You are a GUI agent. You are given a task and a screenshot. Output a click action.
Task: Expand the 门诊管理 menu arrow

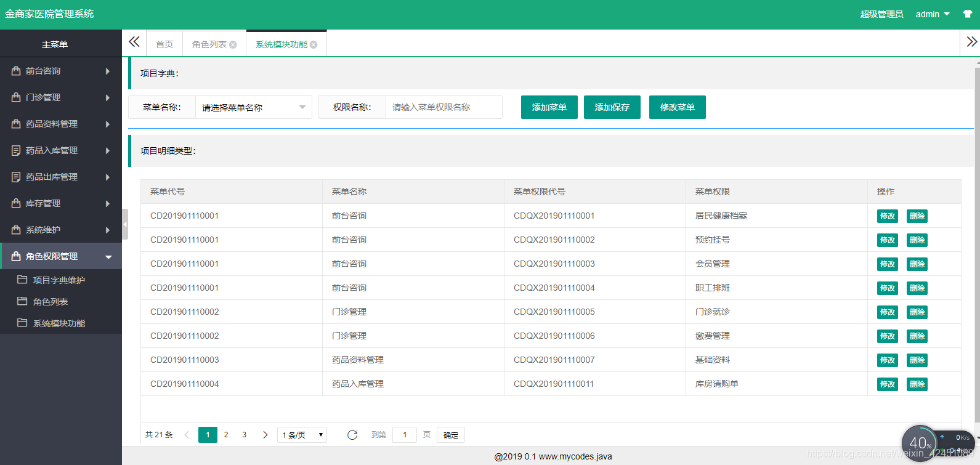(x=108, y=98)
